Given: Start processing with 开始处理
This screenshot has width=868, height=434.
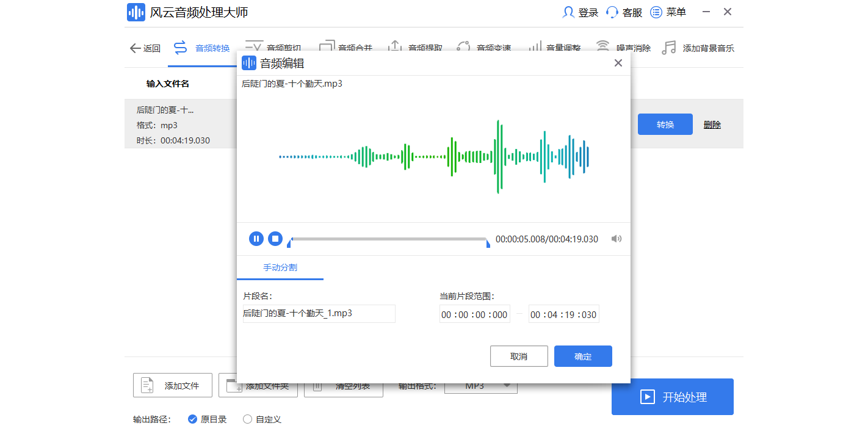Looking at the screenshot, I should coord(673,397).
